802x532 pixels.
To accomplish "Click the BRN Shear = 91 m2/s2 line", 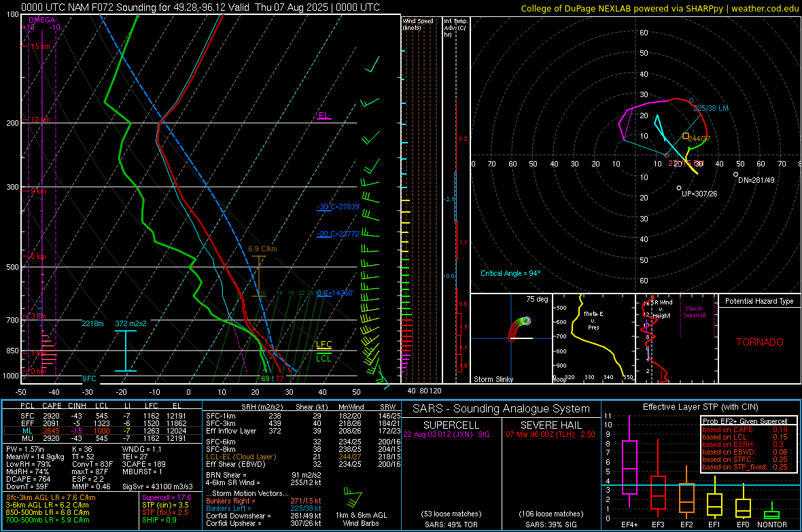I will pyautogui.click(x=264, y=475).
